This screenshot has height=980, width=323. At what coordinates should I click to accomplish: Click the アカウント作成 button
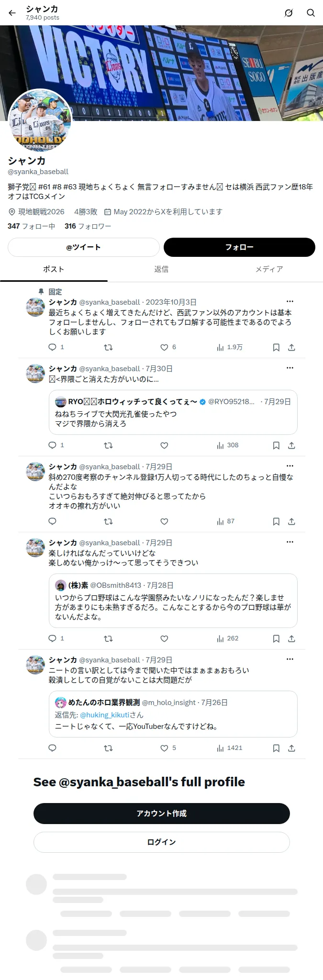(x=162, y=814)
